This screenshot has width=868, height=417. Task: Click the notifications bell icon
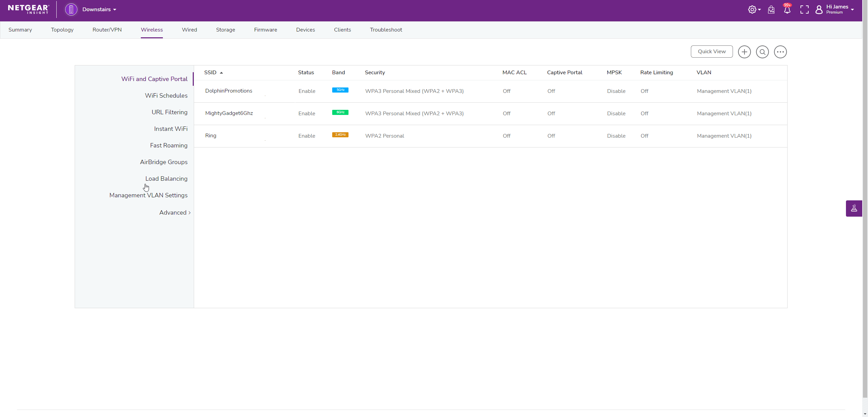(787, 10)
